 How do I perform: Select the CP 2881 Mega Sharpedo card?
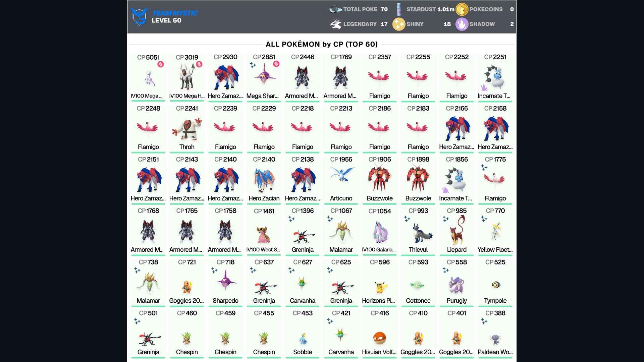point(264,77)
